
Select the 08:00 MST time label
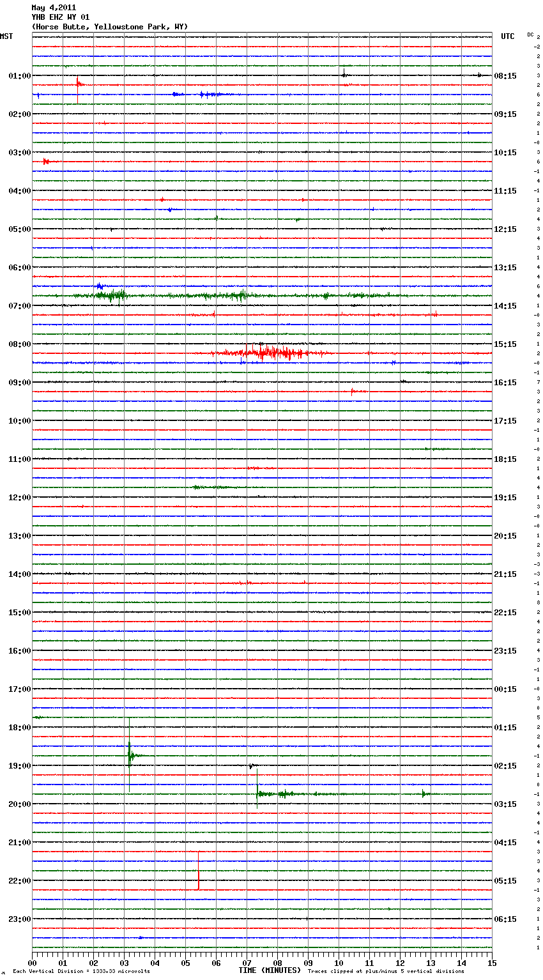click(20, 344)
